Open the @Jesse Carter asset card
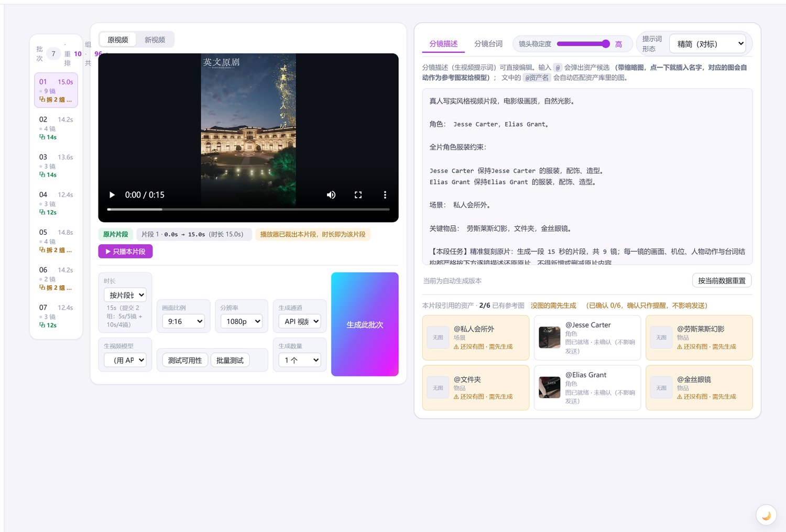This screenshot has width=786, height=532. coord(587,338)
